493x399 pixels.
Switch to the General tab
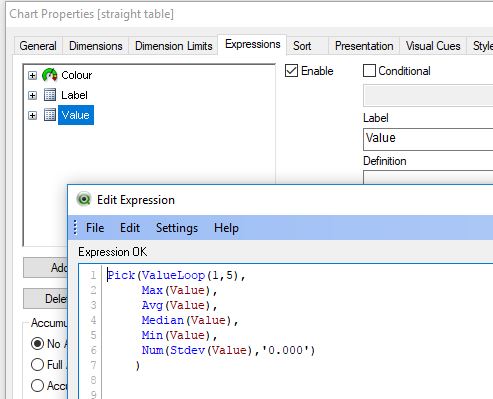(x=38, y=46)
